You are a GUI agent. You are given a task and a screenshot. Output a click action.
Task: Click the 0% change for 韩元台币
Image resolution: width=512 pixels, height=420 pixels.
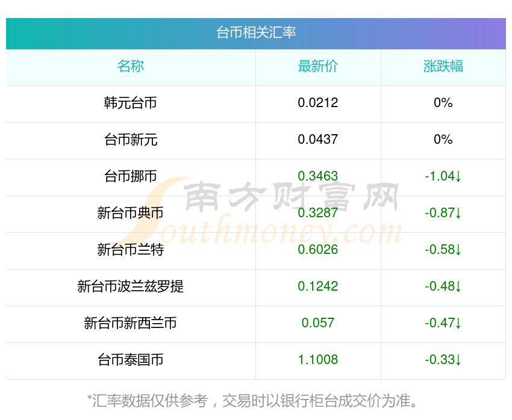(x=443, y=103)
